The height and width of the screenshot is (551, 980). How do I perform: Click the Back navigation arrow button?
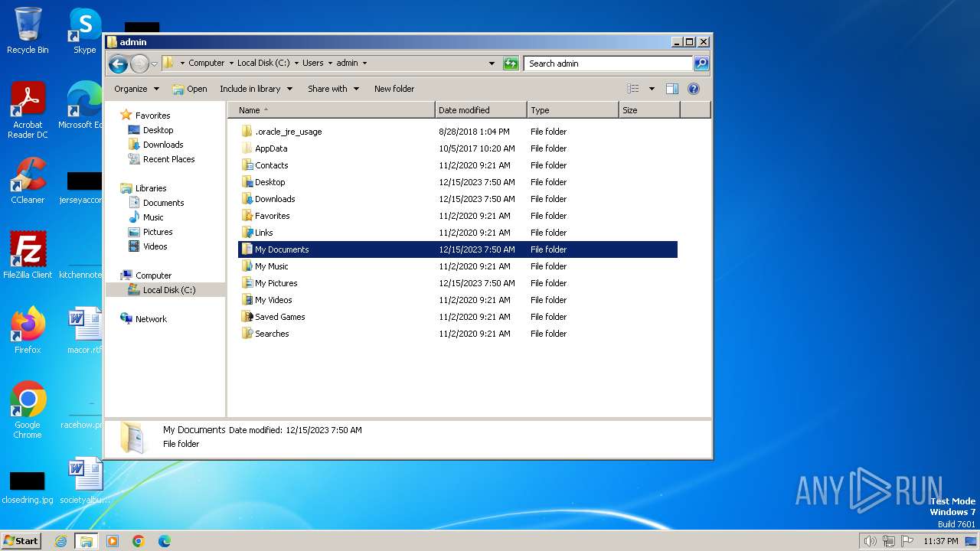tap(118, 64)
